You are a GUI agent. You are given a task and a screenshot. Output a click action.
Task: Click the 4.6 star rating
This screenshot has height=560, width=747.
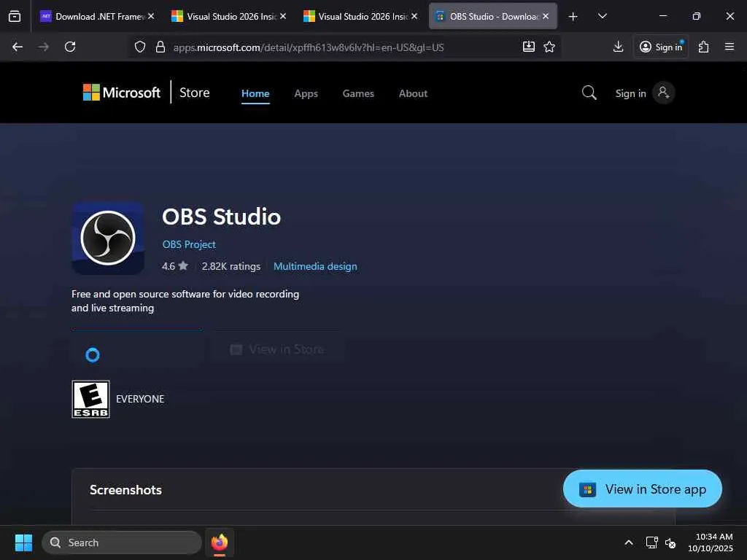pos(175,266)
